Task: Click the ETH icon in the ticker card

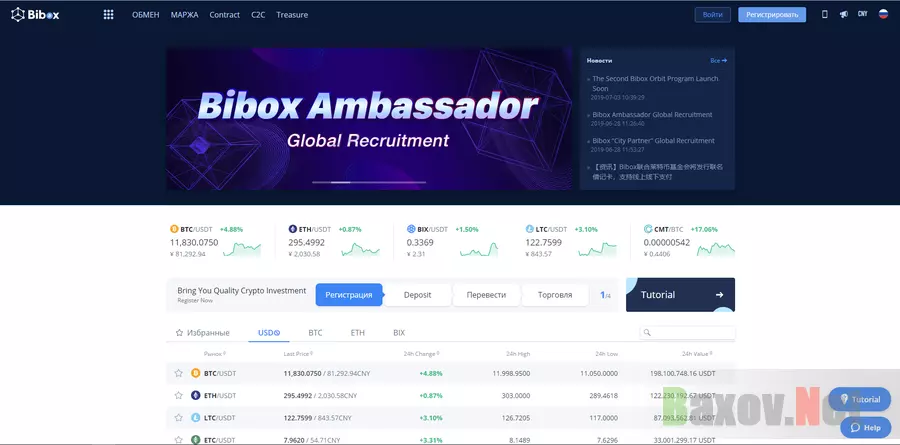Action: (x=293, y=229)
